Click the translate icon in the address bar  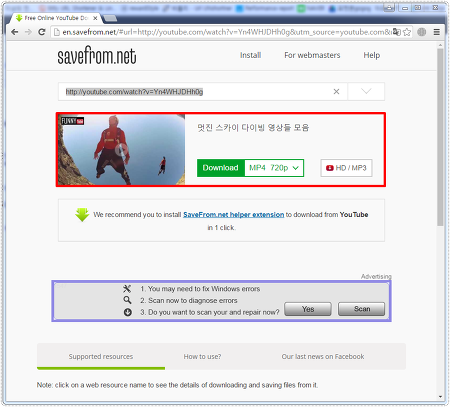396,32
